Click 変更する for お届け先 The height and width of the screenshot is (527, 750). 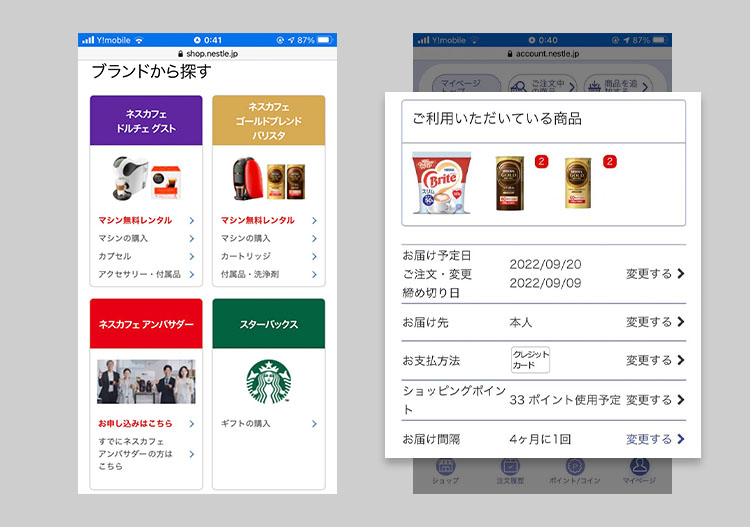pos(655,322)
